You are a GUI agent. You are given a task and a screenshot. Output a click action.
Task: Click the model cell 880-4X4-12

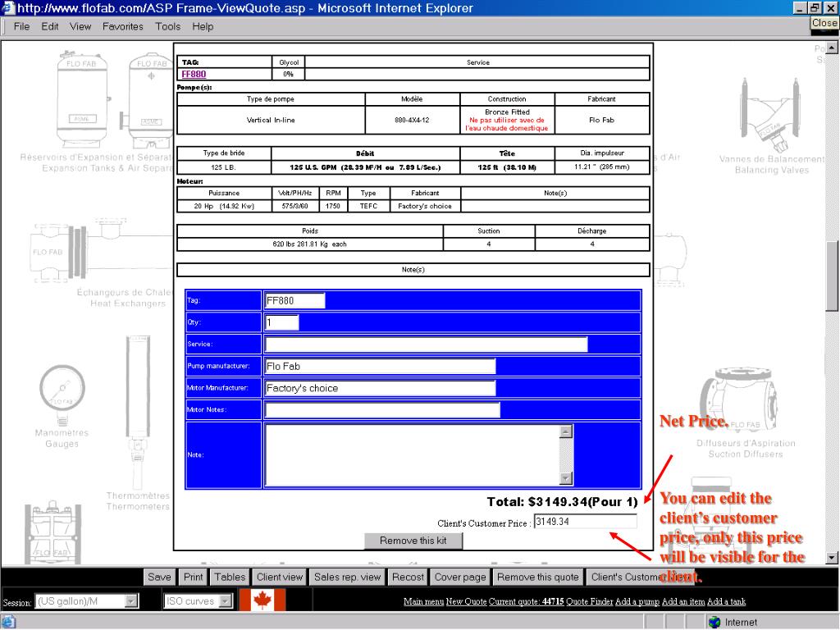pos(412,120)
